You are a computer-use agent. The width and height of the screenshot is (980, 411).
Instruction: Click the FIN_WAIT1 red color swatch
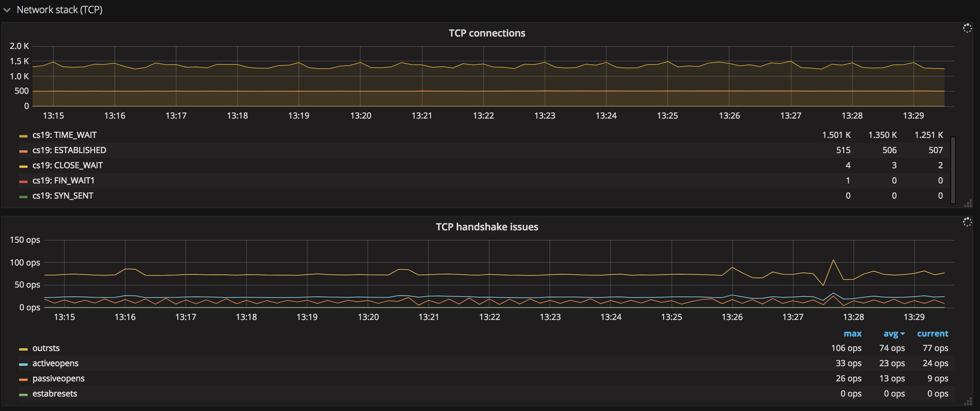pos(23,181)
